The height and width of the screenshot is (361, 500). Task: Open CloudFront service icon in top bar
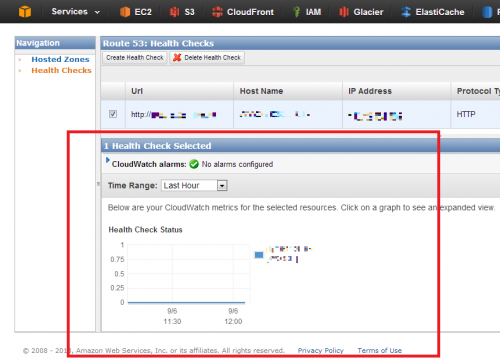(x=217, y=12)
